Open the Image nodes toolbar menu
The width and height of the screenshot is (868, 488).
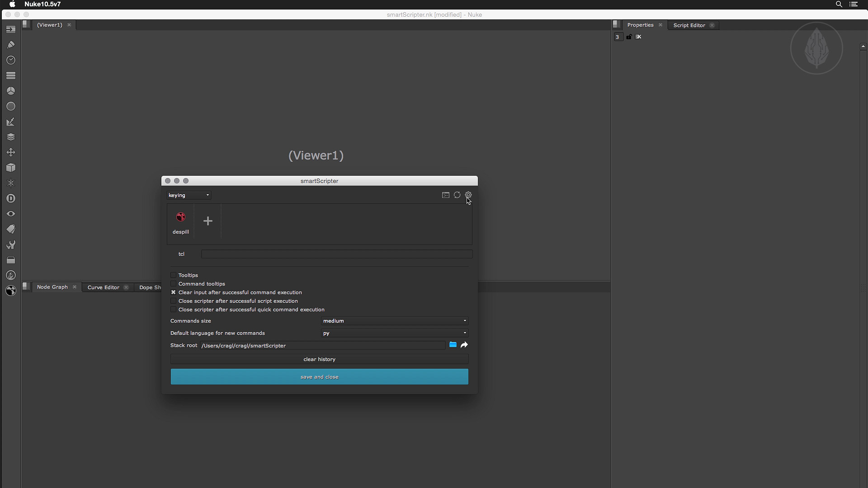coord(11,29)
